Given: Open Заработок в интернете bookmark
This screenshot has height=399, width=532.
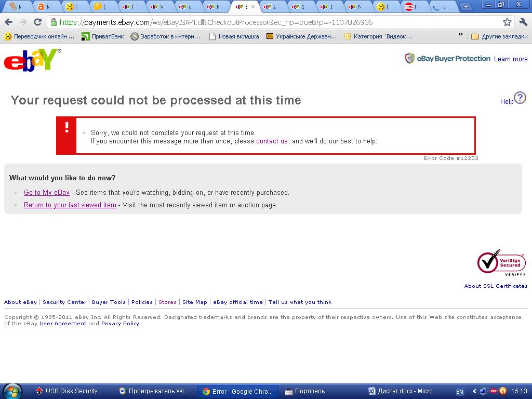Looking at the screenshot, I should [x=166, y=36].
